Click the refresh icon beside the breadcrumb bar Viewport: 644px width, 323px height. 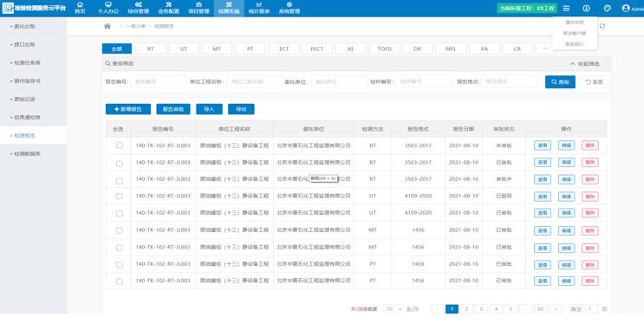click(602, 26)
